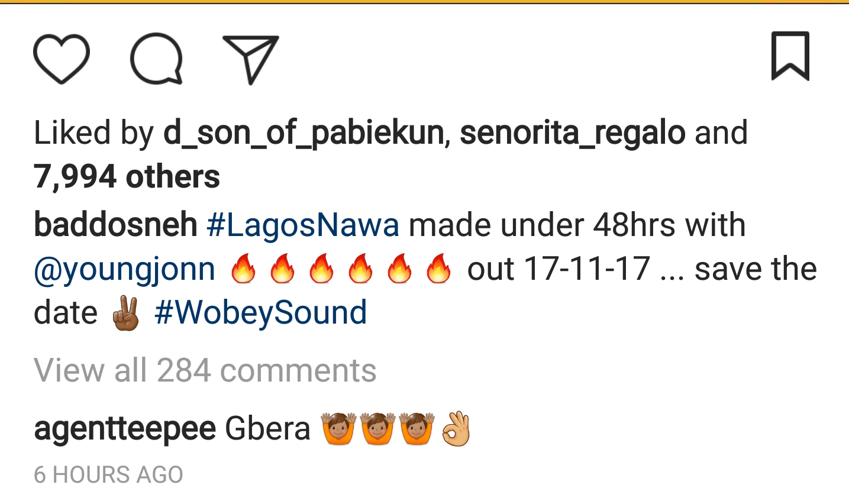Open the #LagosNawa hashtag

tap(303, 225)
